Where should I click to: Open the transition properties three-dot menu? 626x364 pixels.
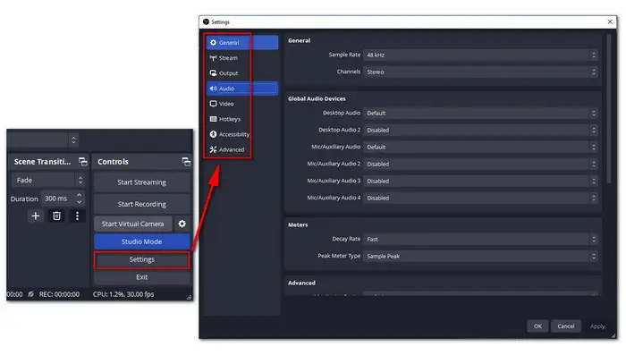(x=77, y=216)
